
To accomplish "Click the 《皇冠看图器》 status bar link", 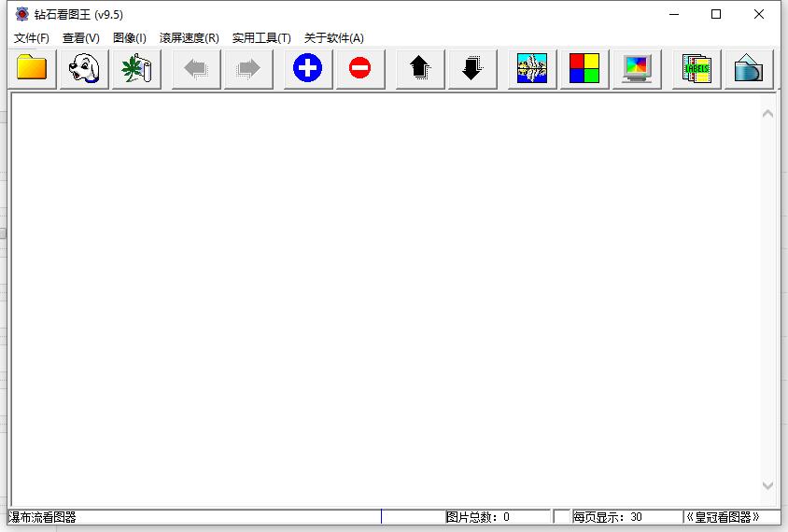I will click(724, 517).
